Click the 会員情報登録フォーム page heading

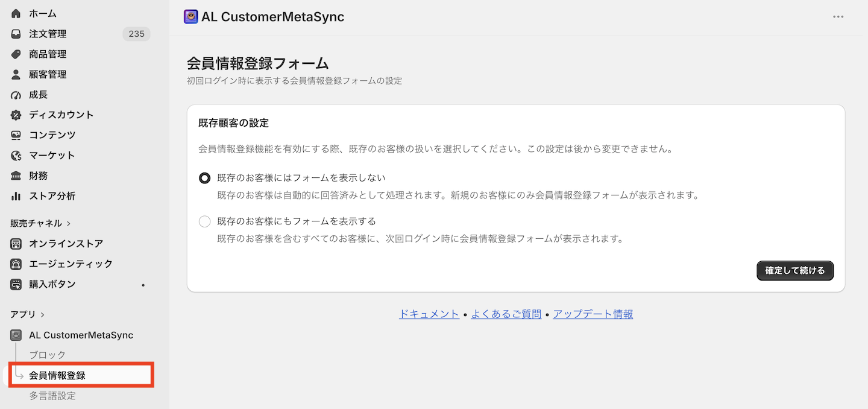coord(257,63)
